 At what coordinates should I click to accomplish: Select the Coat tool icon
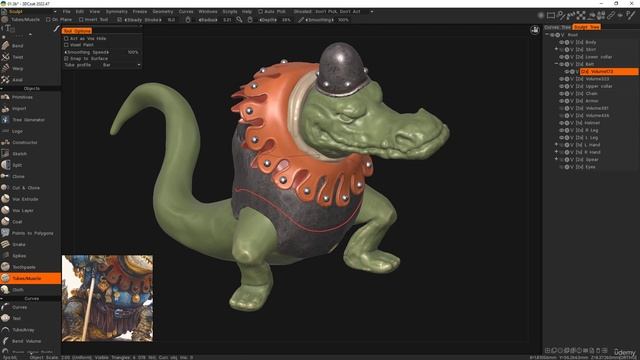[5, 222]
